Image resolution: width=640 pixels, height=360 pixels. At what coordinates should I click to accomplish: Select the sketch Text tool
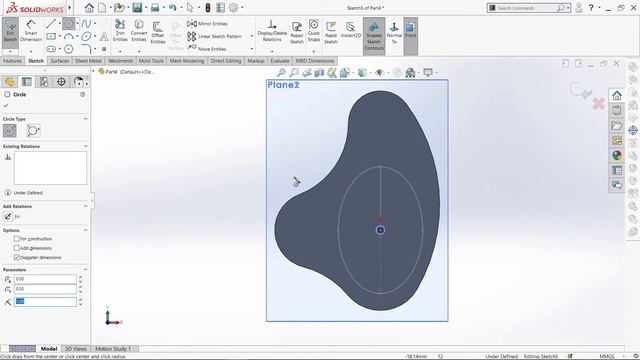pyautogui.click(x=104, y=36)
